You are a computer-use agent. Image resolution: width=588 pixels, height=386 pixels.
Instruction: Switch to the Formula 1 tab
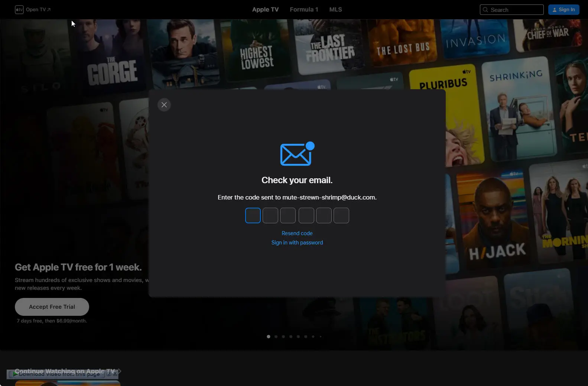pyautogui.click(x=304, y=10)
